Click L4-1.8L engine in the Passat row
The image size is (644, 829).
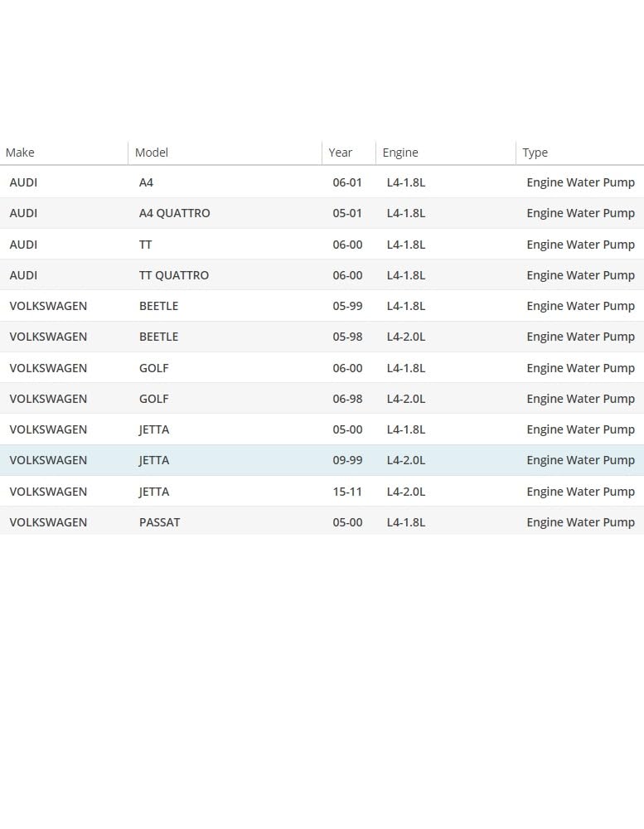click(406, 521)
